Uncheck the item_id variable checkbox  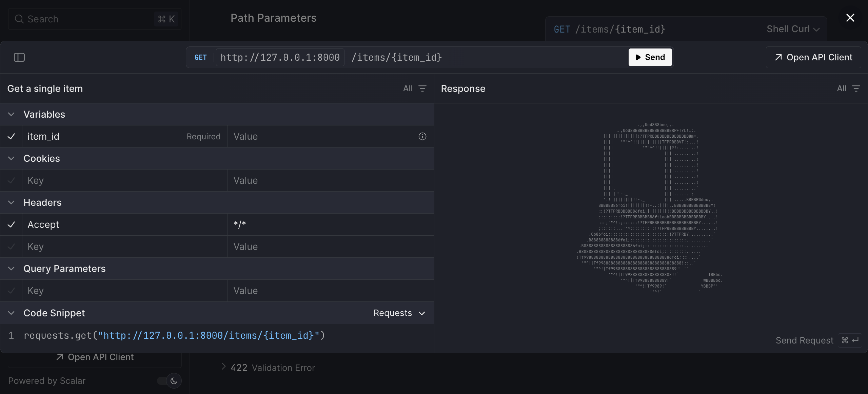pyautogui.click(x=11, y=136)
